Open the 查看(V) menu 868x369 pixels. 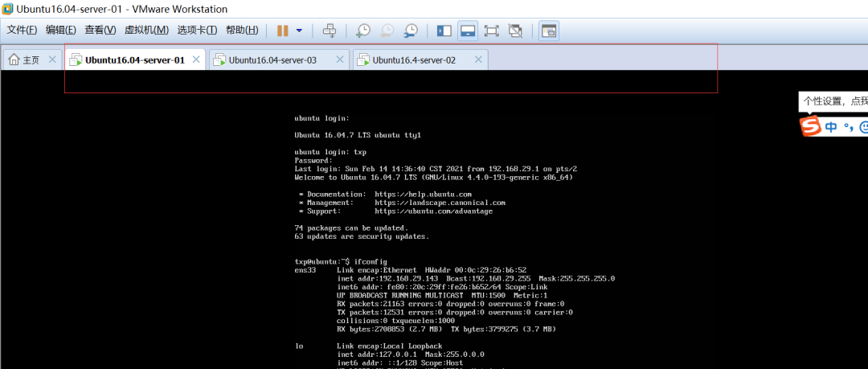[x=100, y=31]
